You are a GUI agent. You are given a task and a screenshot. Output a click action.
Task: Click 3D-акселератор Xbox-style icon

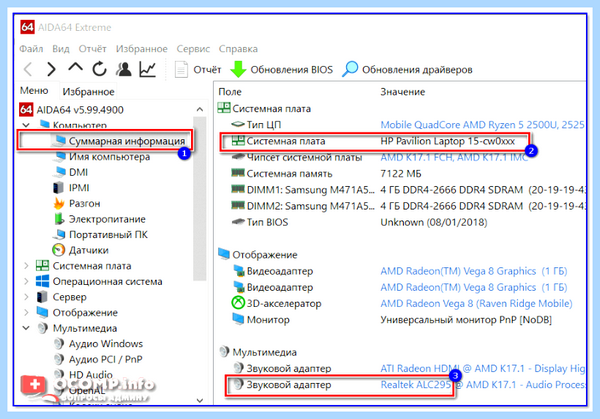click(238, 303)
